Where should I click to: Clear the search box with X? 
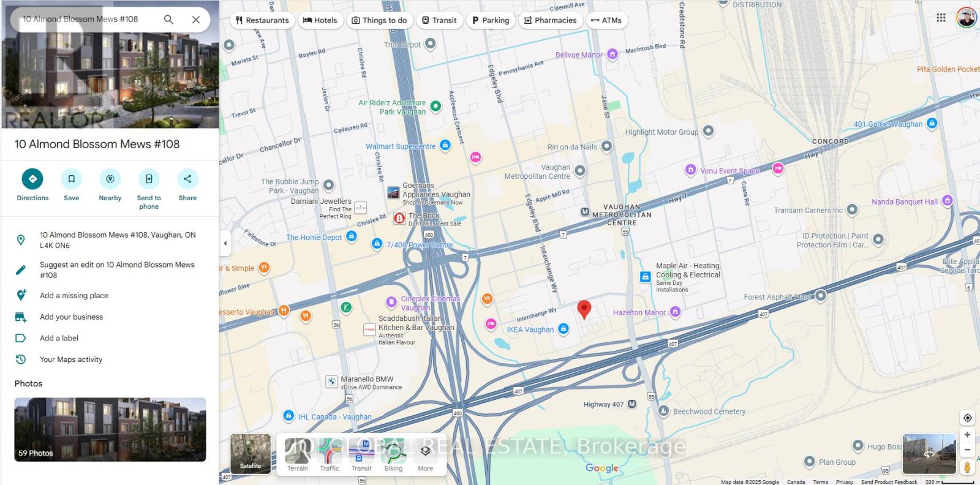point(196,20)
